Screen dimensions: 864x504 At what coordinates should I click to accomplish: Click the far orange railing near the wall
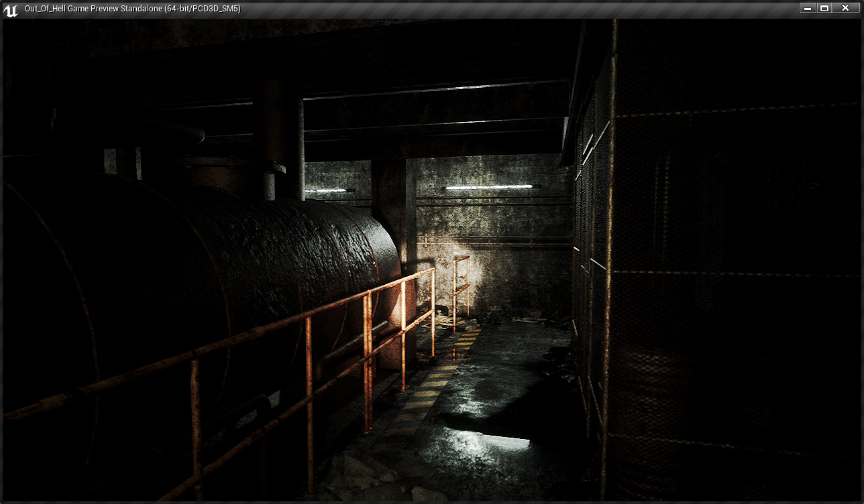[460, 290]
